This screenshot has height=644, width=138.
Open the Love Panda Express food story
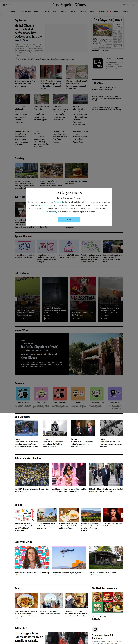26,615
